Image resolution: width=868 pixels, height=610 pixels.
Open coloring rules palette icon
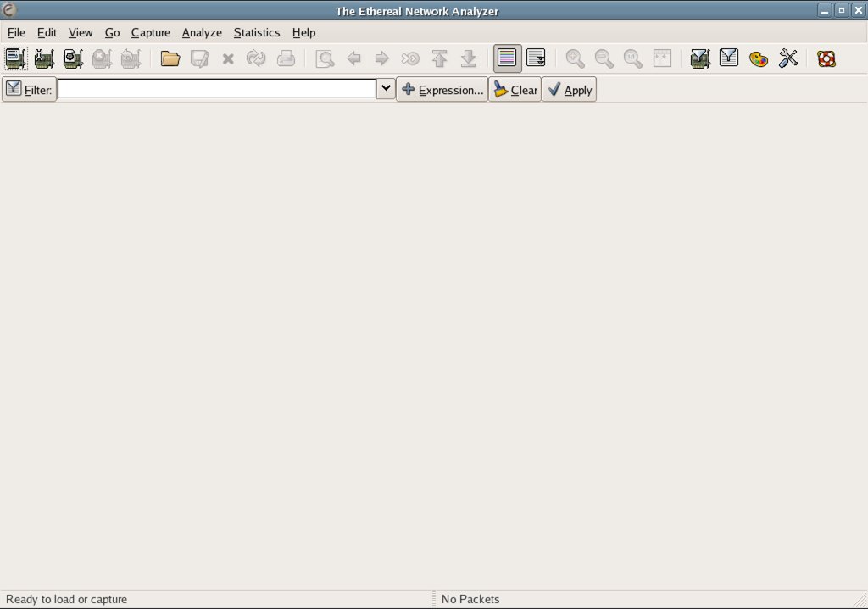pos(759,58)
